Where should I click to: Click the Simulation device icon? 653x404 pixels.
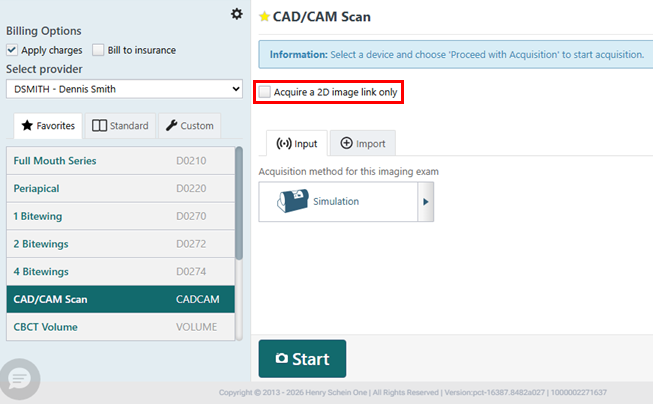(287, 201)
